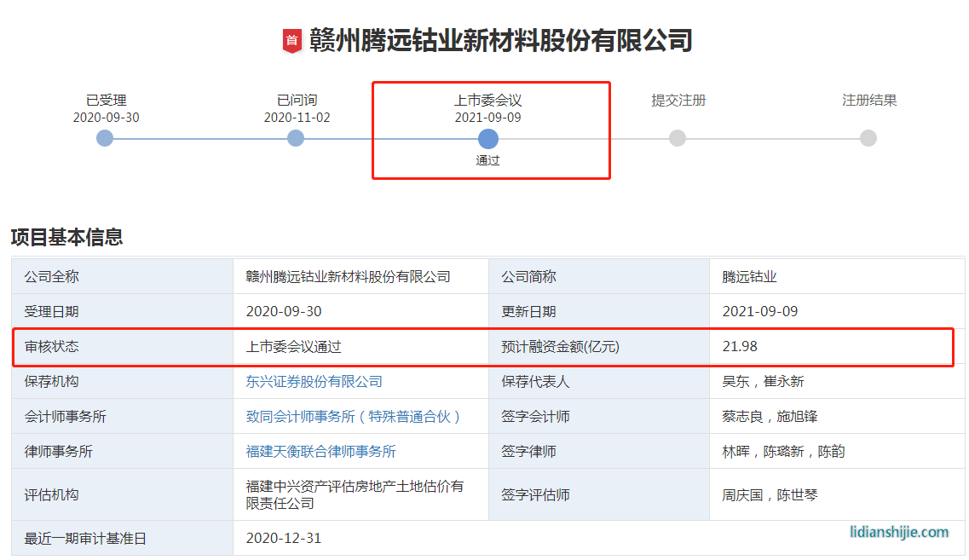This screenshot has width=969, height=560.
Task: Click the 注册结果 timeline step dot
Action: coord(868,138)
